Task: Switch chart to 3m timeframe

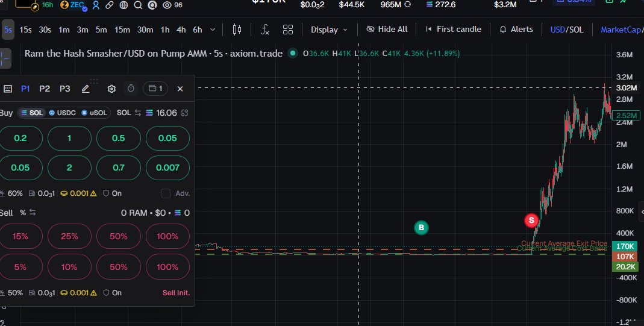Action: (83, 30)
